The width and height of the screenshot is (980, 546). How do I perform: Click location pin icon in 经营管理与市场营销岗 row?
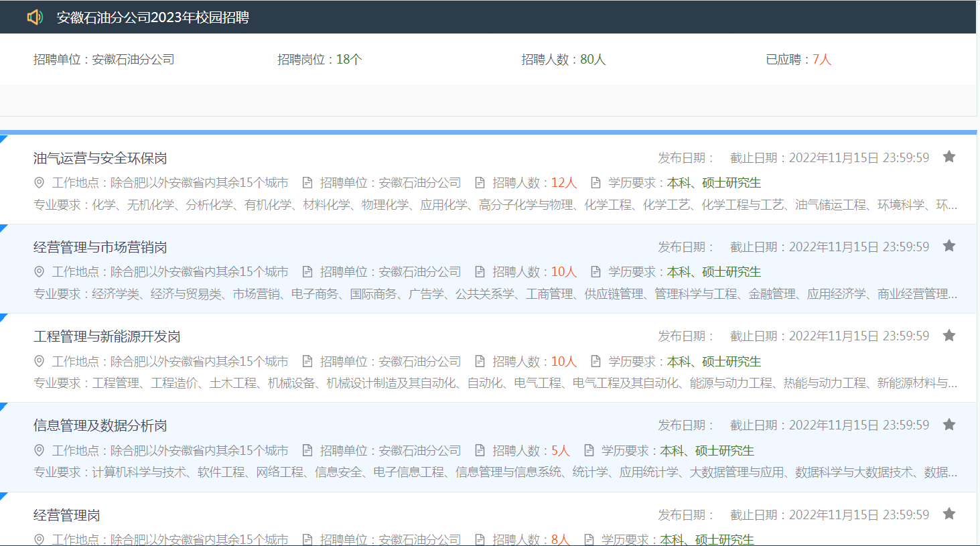pos(40,272)
